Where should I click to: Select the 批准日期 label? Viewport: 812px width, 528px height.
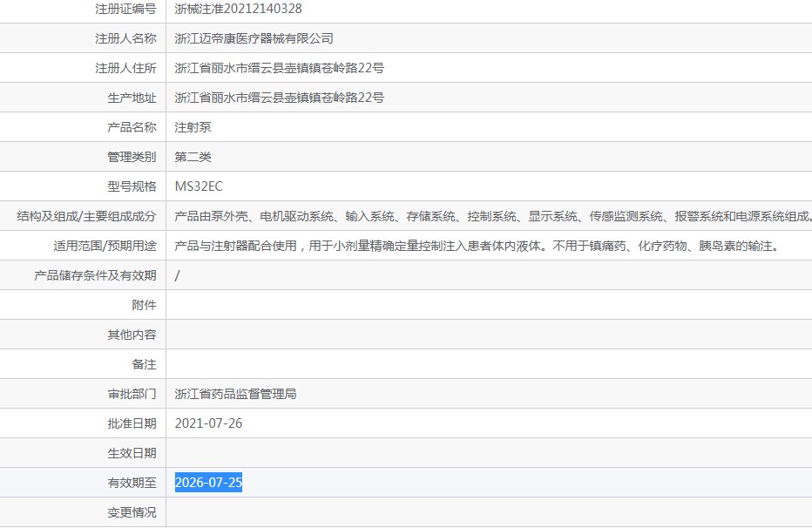(x=132, y=423)
